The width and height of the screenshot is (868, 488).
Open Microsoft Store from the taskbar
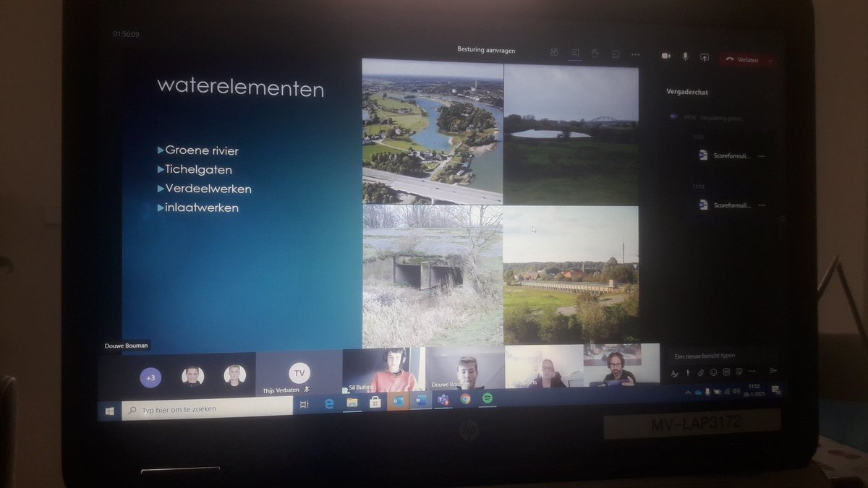click(375, 402)
